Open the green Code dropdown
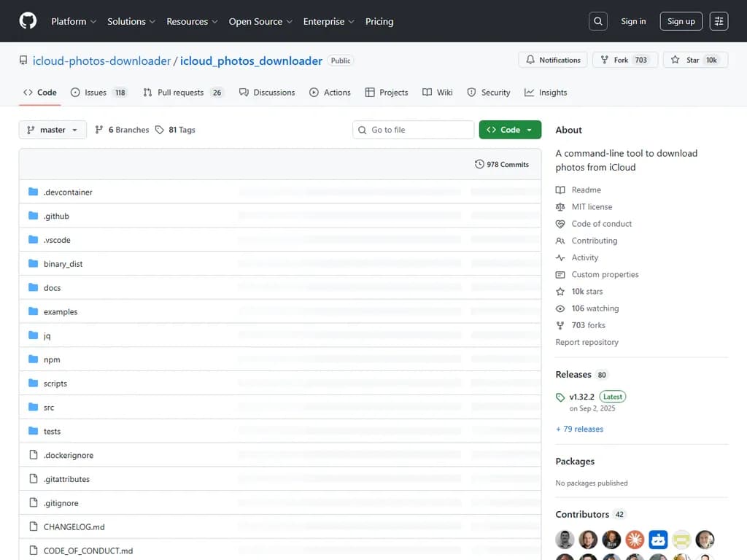 510,130
